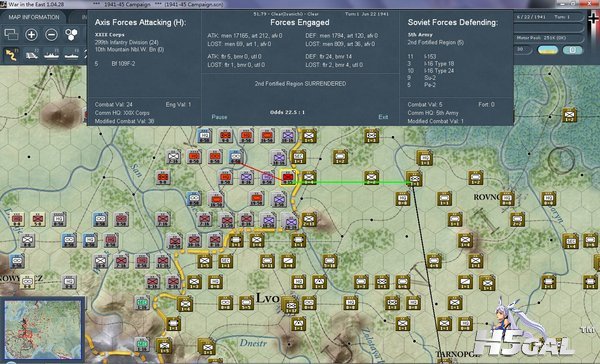
Task: Select highlighted red German unit on frontline
Action: click(x=288, y=177)
